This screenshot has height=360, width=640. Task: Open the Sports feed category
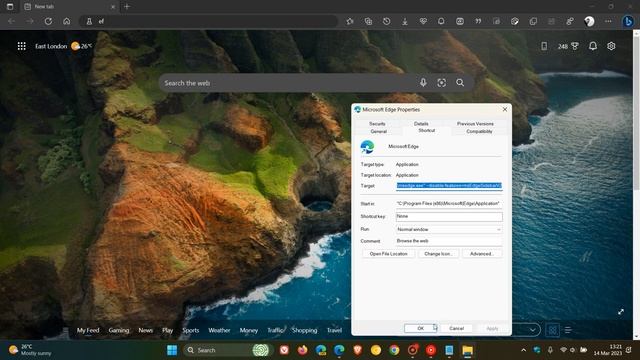[191, 330]
